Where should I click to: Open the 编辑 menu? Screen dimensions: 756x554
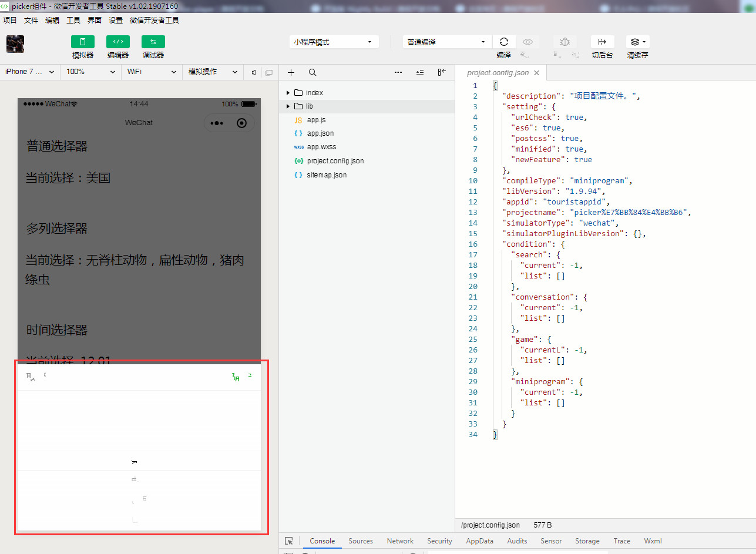[52, 20]
